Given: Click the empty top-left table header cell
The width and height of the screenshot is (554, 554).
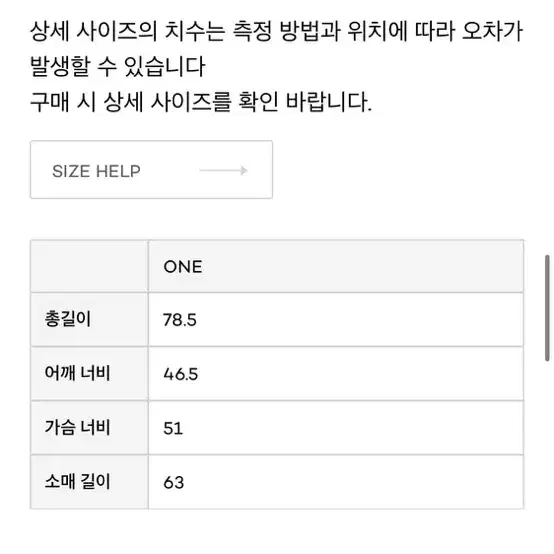Looking at the screenshot, I should (89, 266).
